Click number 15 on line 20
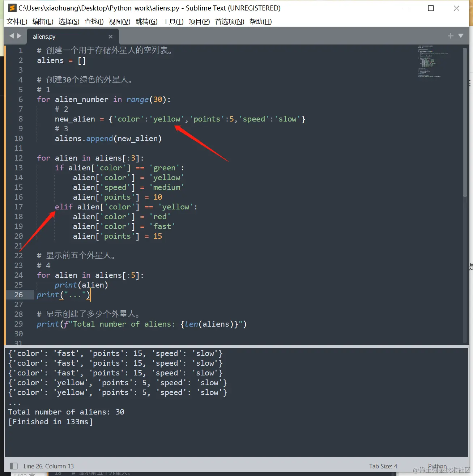The height and width of the screenshot is (476, 473). click(x=158, y=236)
